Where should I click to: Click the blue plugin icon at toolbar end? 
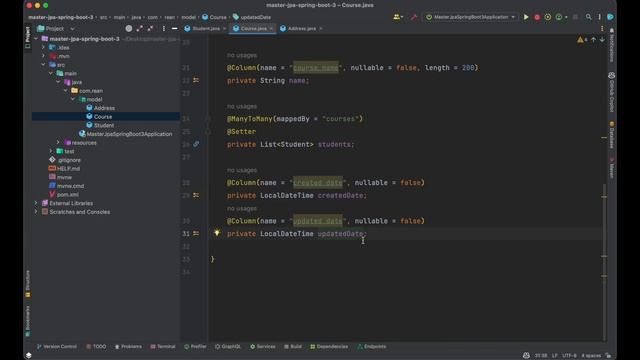coord(610,17)
